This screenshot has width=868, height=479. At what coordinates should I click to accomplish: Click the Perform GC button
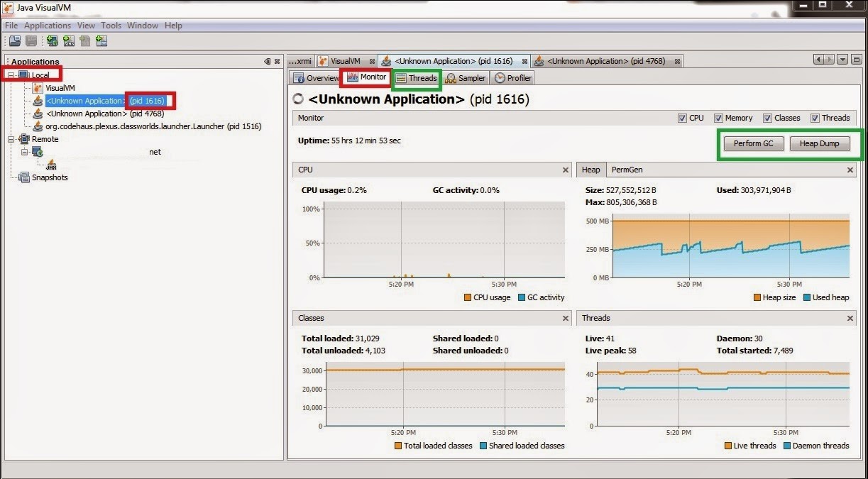click(x=754, y=143)
